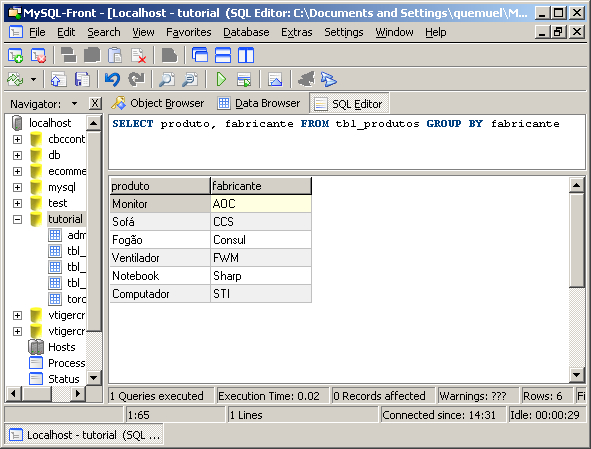This screenshot has height=449, width=591.
Task: Open an SQL file icon
Action: (x=58, y=80)
